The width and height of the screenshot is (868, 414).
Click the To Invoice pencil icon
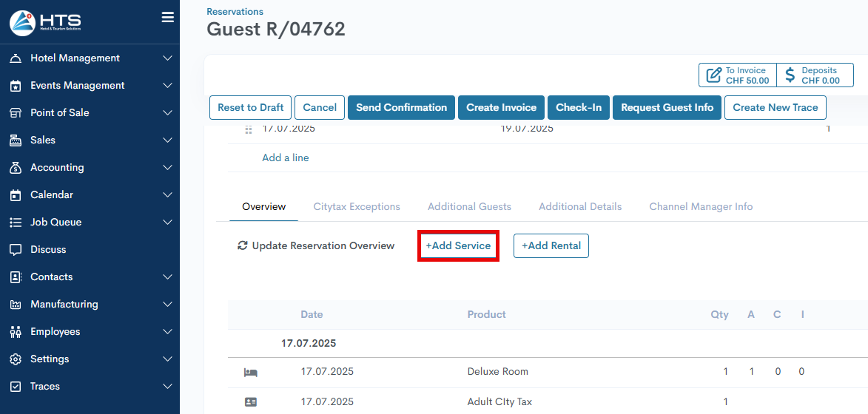pos(714,75)
